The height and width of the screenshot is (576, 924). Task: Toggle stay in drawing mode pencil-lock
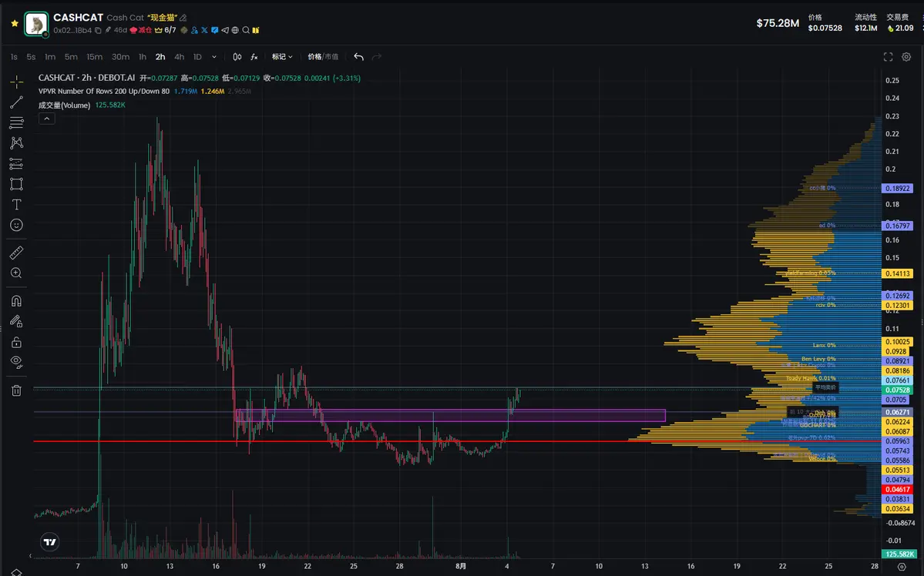[x=16, y=322]
